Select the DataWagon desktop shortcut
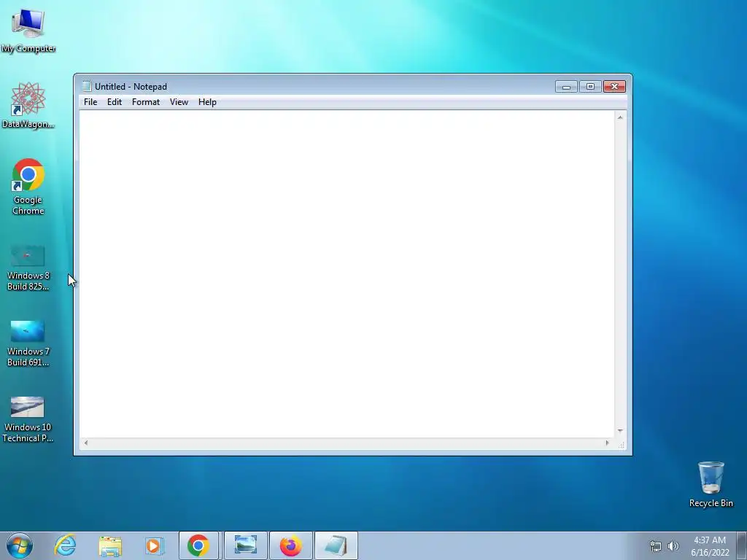Image resolution: width=747 pixels, height=560 pixels. pyautogui.click(x=28, y=105)
